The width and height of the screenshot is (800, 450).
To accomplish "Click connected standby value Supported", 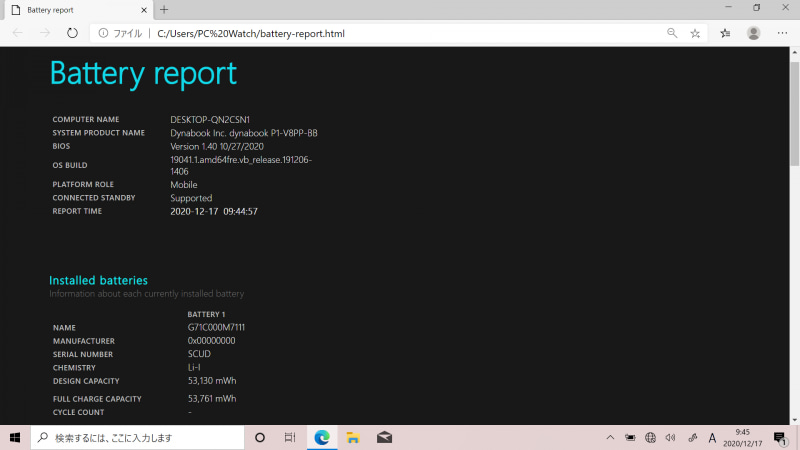I will [x=191, y=198].
